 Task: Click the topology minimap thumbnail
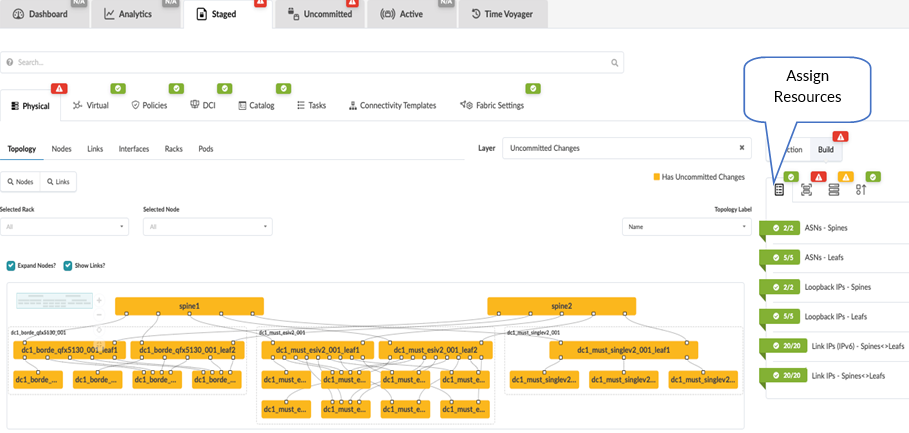[54, 300]
